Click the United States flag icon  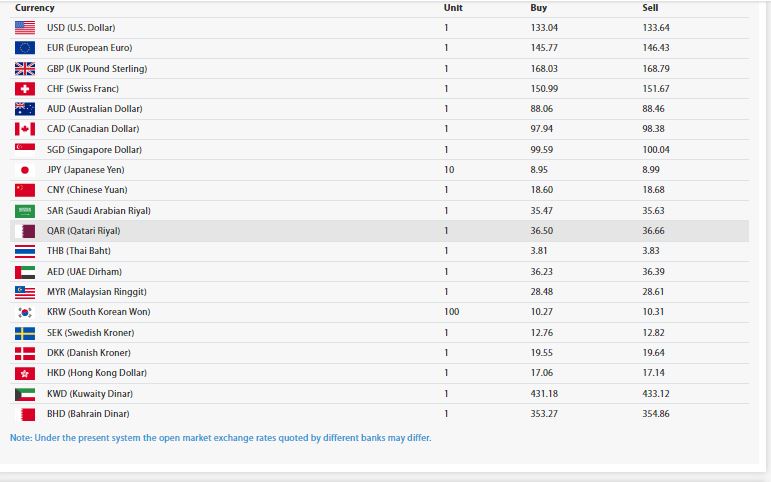point(25,27)
